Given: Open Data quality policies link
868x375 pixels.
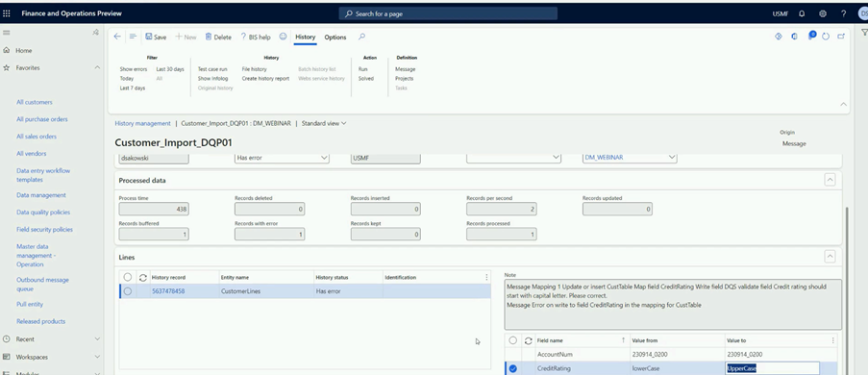Looking at the screenshot, I should [43, 212].
